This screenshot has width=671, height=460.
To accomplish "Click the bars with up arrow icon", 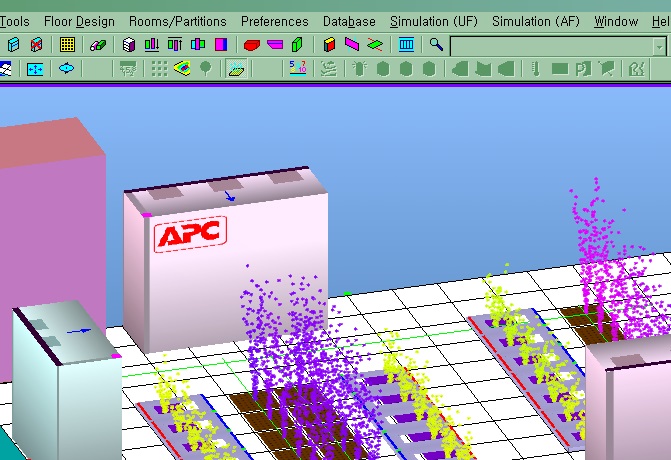I will [175, 45].
